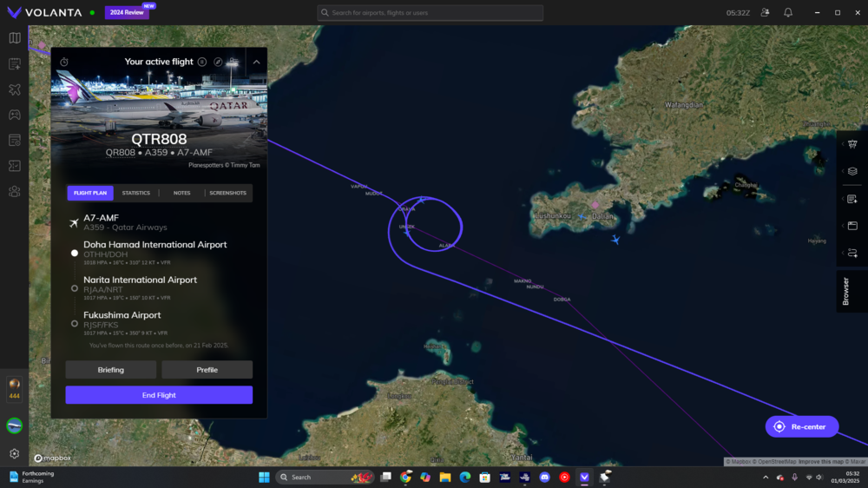Viewport: 868px width, 488px height.
Task: Pause active flight tracking
Action: point(202,63)
